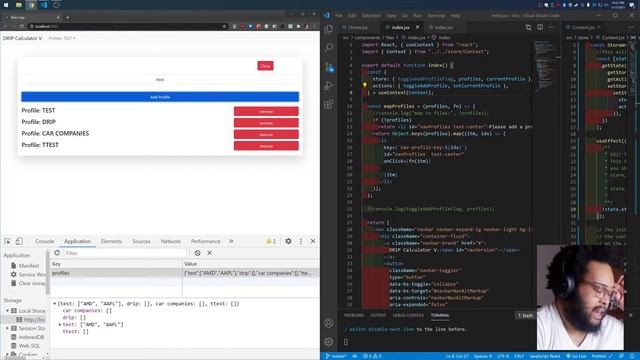Viewport: 640px width, 360px height.
Task: Close the active index.jsx editor tab
Action: [x=418, y=27]
